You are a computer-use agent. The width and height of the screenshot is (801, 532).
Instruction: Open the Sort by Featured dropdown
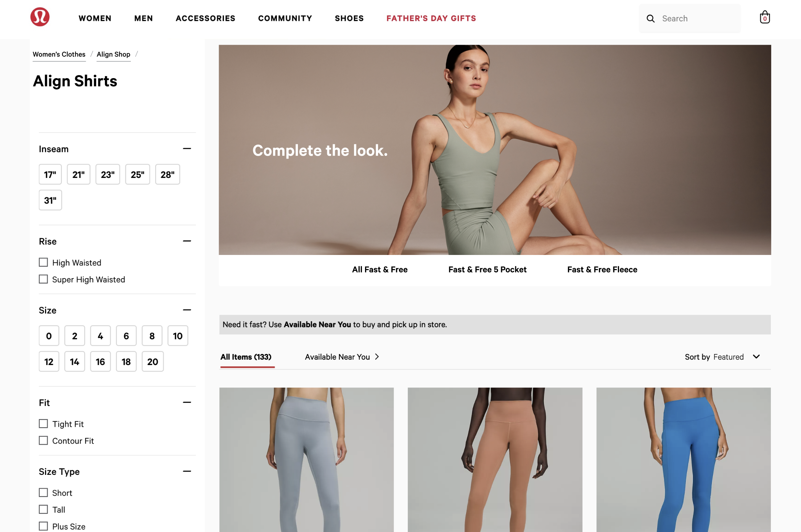722,357
